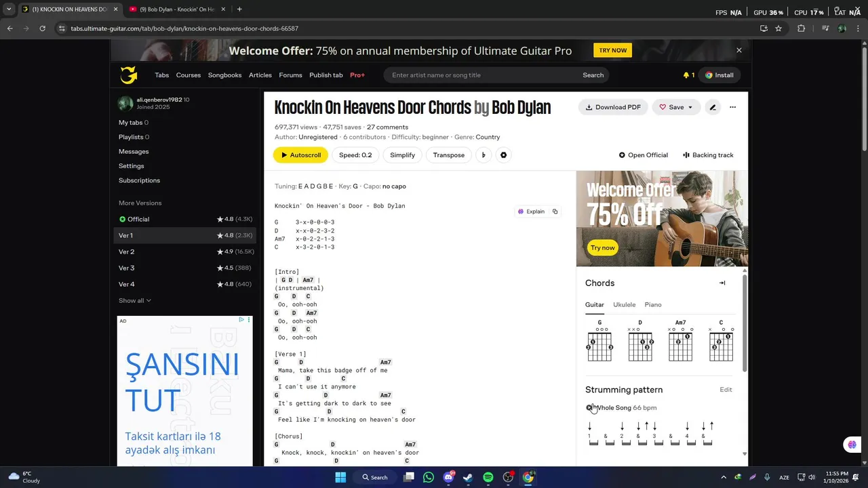Click the Try now button on the ad
This screenshot has width=868, height=488.
click(602, 248)
